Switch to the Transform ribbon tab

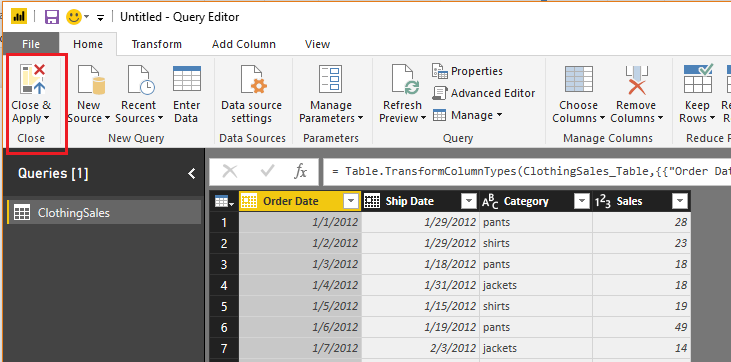[x=157, y=44]
